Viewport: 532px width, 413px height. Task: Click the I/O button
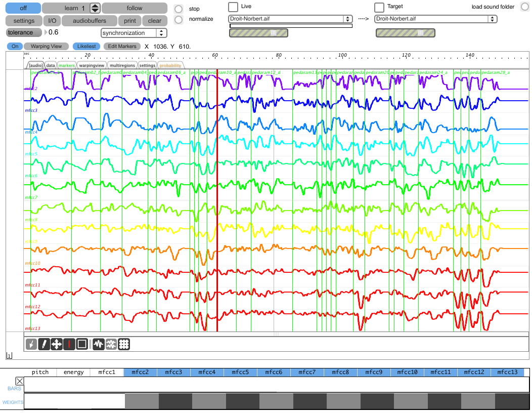(52, 21)
